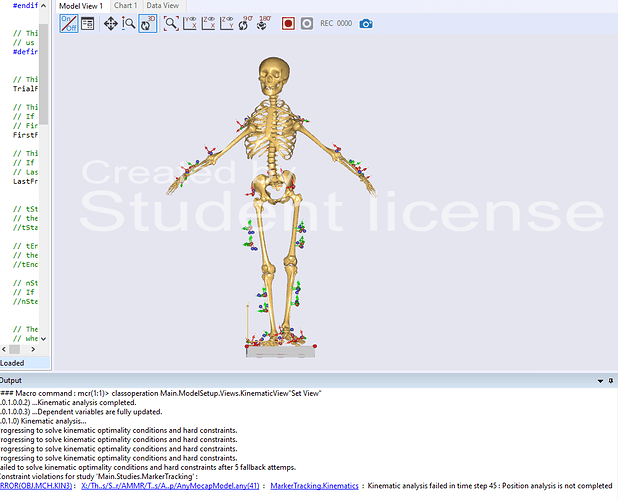The image size is (618, 500).
Task: Select the Zoom tool
Action: point(128,24)
